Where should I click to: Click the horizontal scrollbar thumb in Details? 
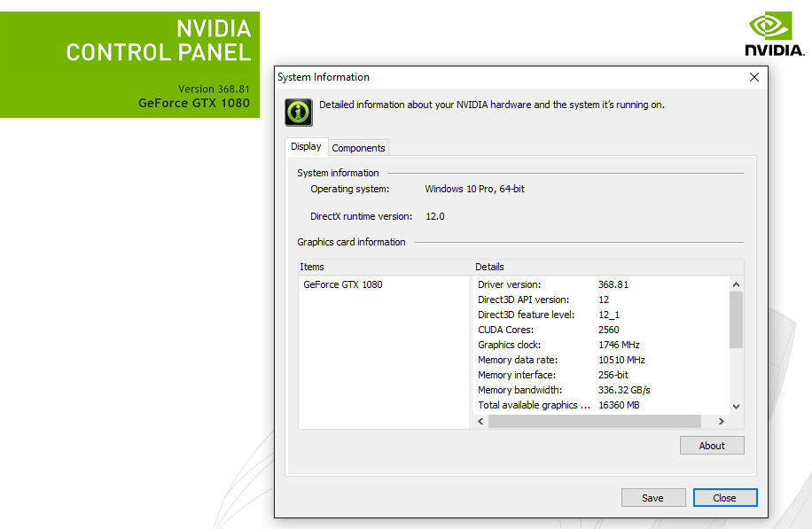pyautogui.click(x=594, y=422)
